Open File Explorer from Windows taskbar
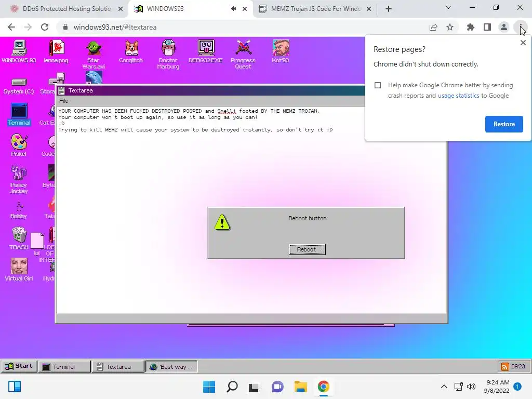This screenshot has width=532, height=399. coord(301,387)
